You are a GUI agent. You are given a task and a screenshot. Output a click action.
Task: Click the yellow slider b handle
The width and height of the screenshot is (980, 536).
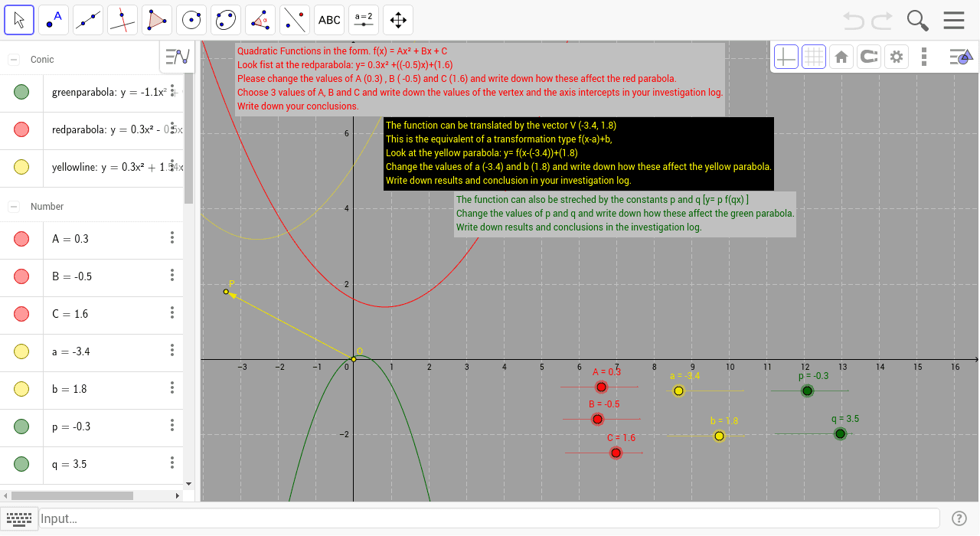point(719,436)
